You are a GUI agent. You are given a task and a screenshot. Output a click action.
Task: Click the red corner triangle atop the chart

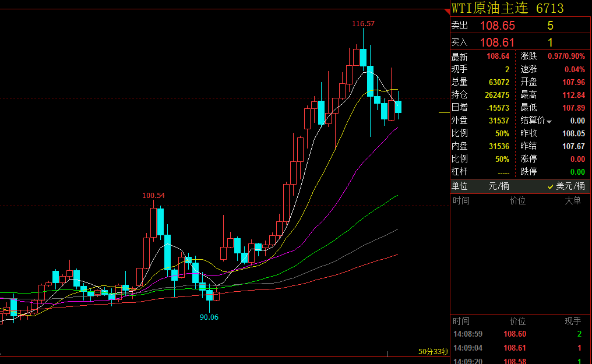(x=447, y=12)
